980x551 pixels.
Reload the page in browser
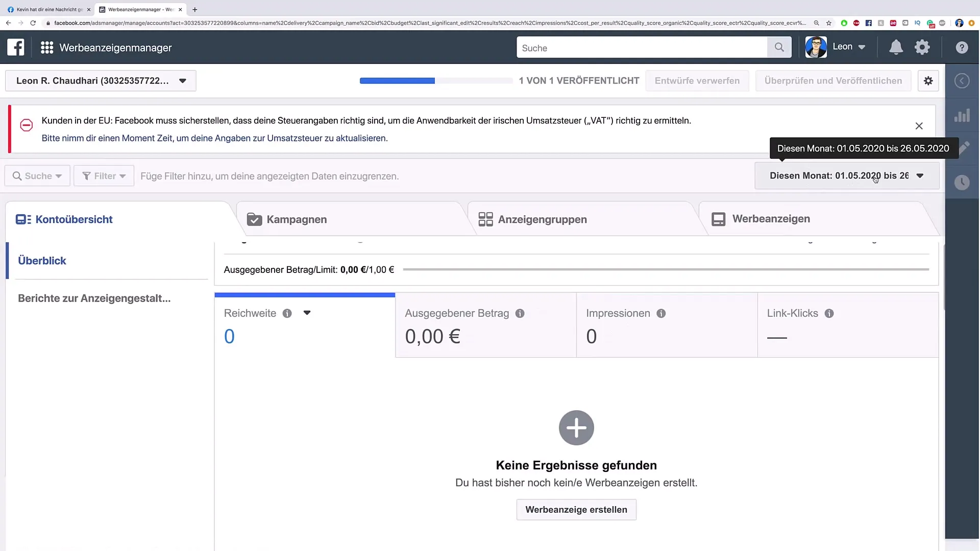tap(33, 23)
